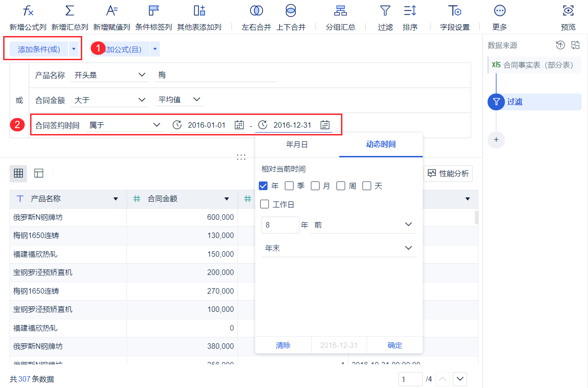Viewport: 588px width, 388px height.
Task: Add a new step with plus button
Action: pyautogui.click(x=496, y=140)
